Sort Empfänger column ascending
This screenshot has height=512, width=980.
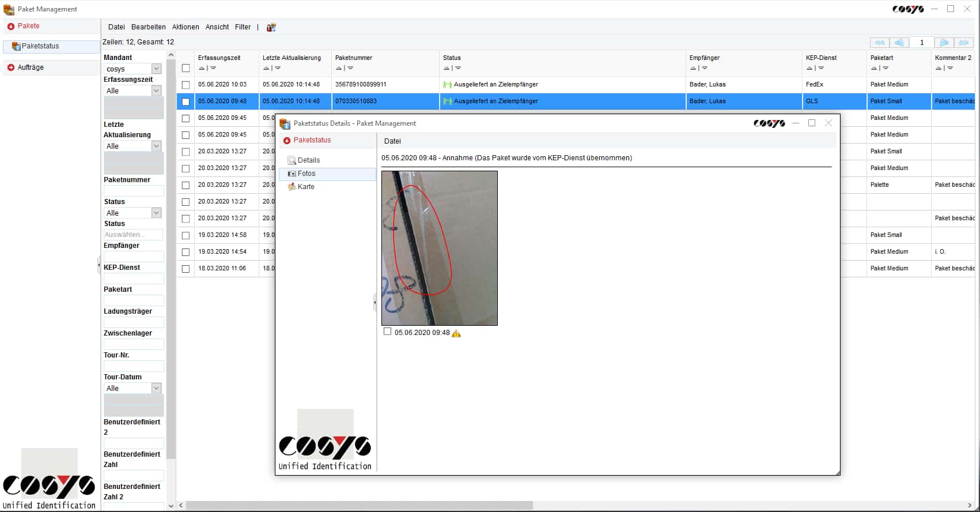coord(693,68)
